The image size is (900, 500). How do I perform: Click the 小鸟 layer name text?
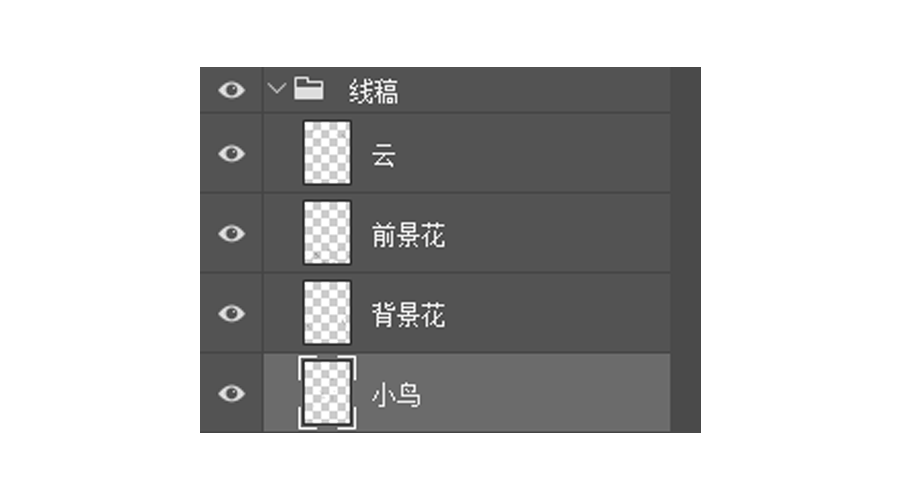tap(396, 396)
